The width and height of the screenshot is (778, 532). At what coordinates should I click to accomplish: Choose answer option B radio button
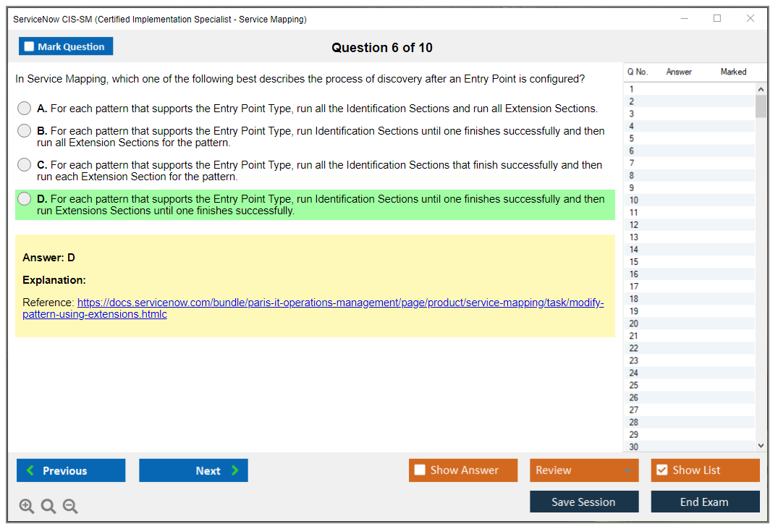click(x=25, y=131)
